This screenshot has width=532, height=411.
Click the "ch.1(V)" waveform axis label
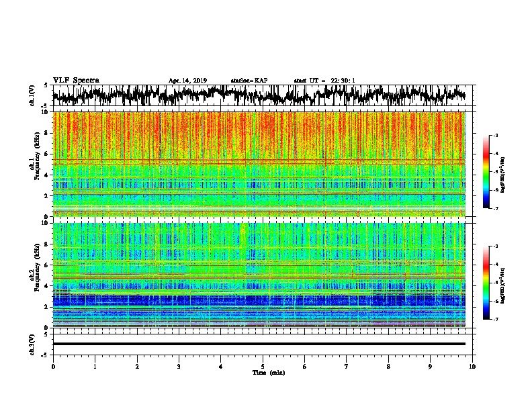tap(32, 95)
